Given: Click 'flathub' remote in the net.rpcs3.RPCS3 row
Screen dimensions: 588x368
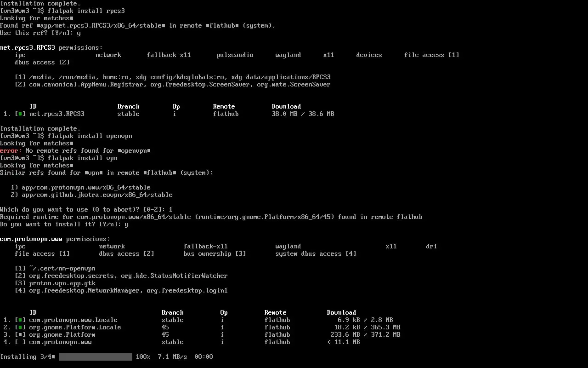Looking at the screenshot, I should point(226,114).
